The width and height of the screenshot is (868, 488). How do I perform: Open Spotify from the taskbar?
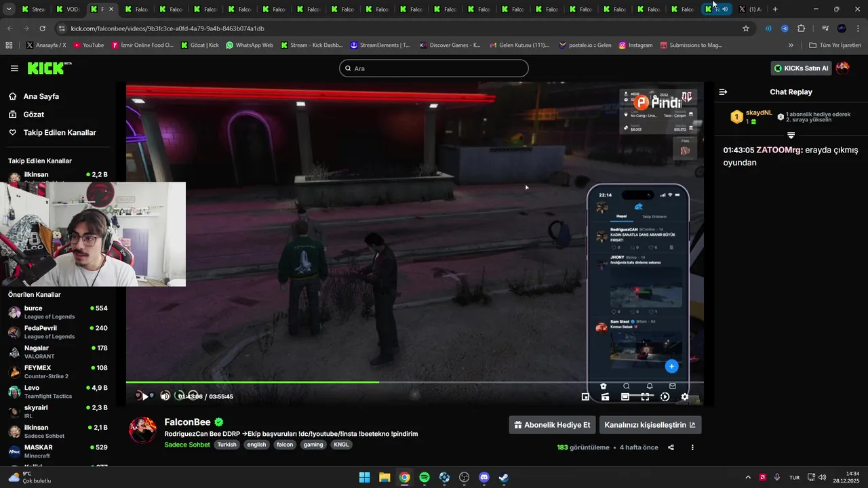(425, 477)
